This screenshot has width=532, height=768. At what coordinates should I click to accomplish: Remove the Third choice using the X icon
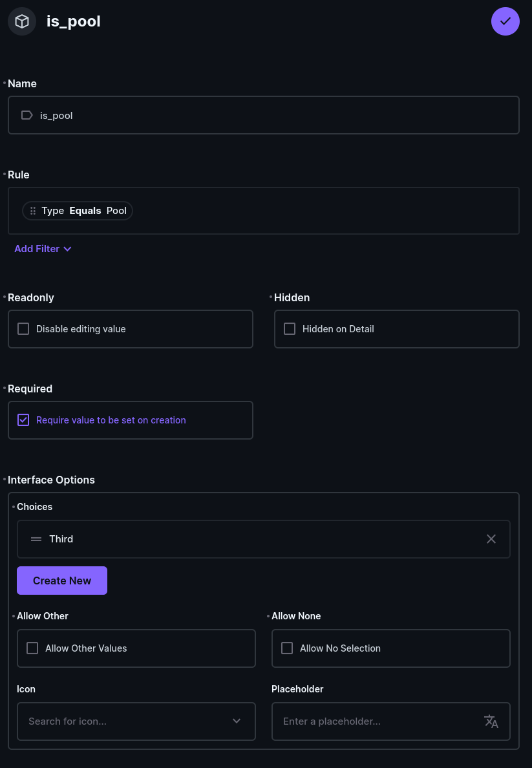pyautogui.click(x=491, y=539)
